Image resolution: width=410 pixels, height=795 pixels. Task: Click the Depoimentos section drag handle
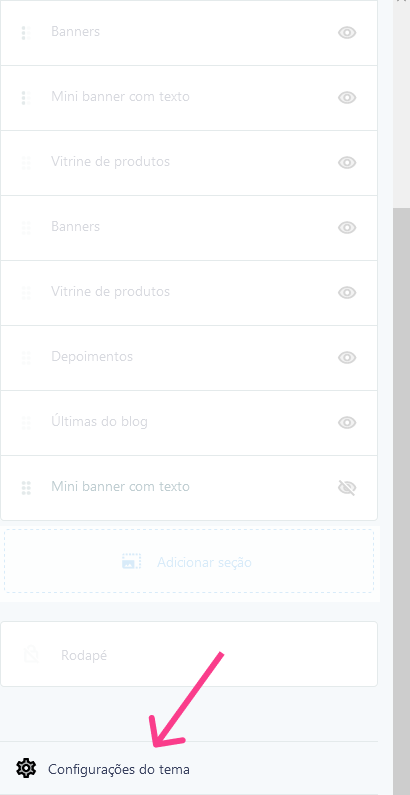click(x=26, y=358)
